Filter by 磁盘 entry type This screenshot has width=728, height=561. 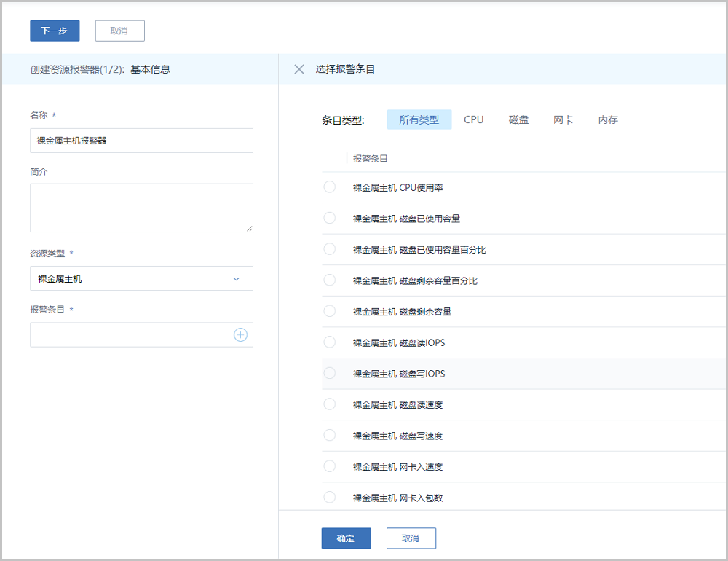click(x=518, y=119)
